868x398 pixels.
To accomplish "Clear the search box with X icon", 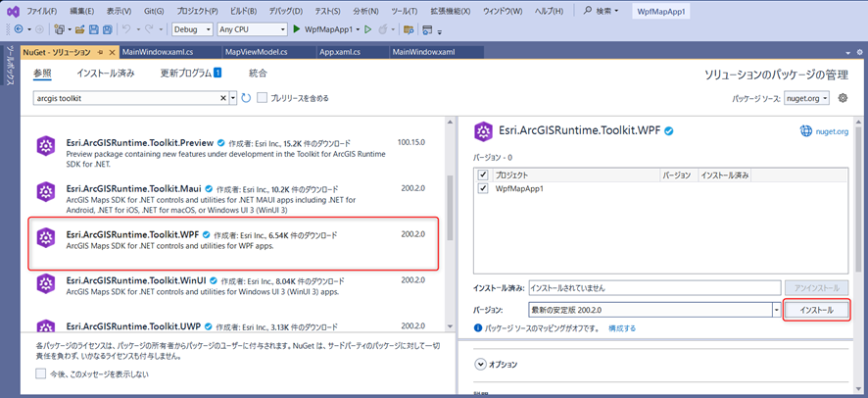I will point(223,98).
